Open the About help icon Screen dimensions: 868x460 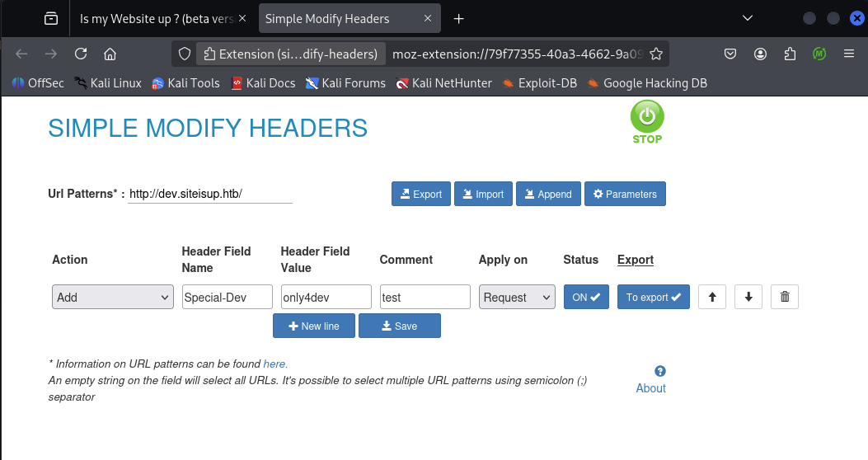(660, 372)
